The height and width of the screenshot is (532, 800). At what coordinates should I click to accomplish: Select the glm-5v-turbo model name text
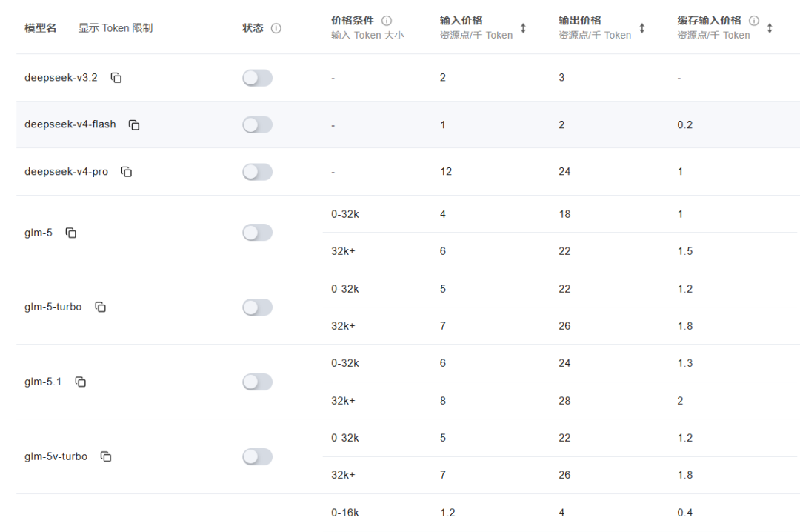click(56, 456)
